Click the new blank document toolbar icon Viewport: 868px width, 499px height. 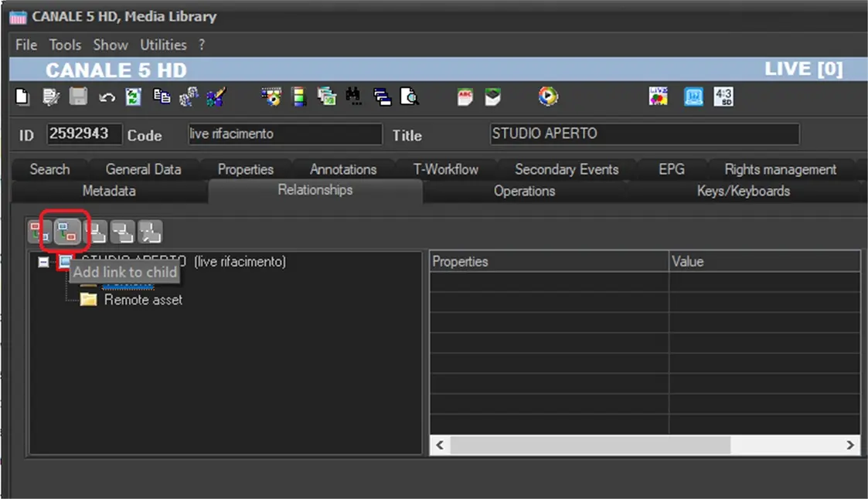click(22, 97)
